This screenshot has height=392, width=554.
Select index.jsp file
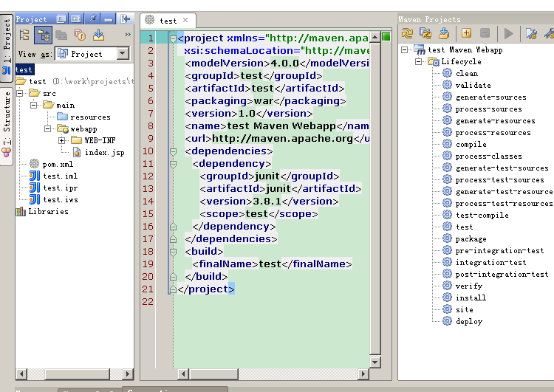point(98,152)
